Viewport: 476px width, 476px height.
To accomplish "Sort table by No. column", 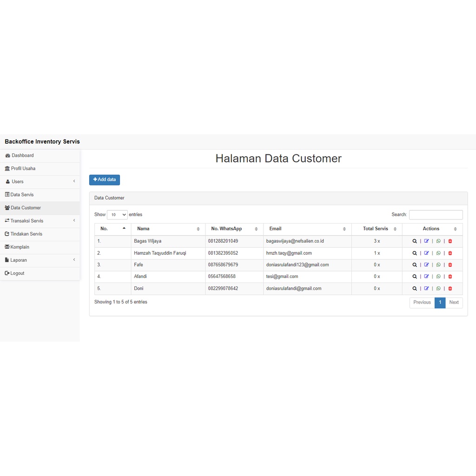I will click(112, 229).
